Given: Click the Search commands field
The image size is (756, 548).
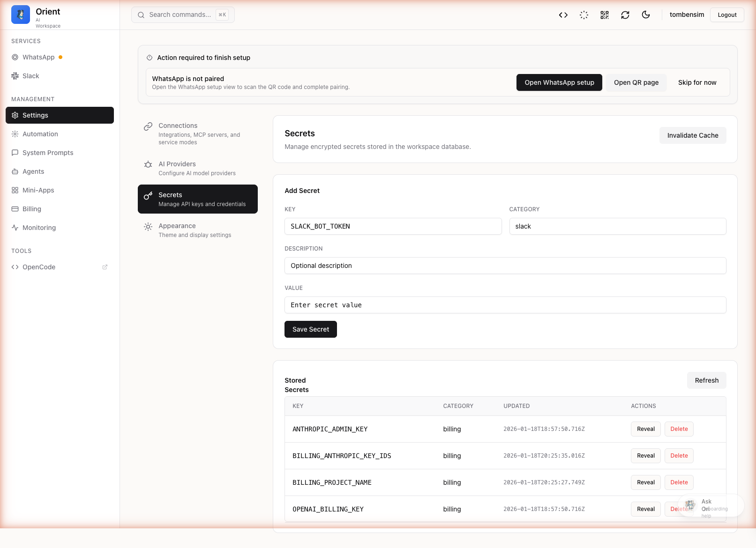Looking at the screenshot, I should point(183,15).
